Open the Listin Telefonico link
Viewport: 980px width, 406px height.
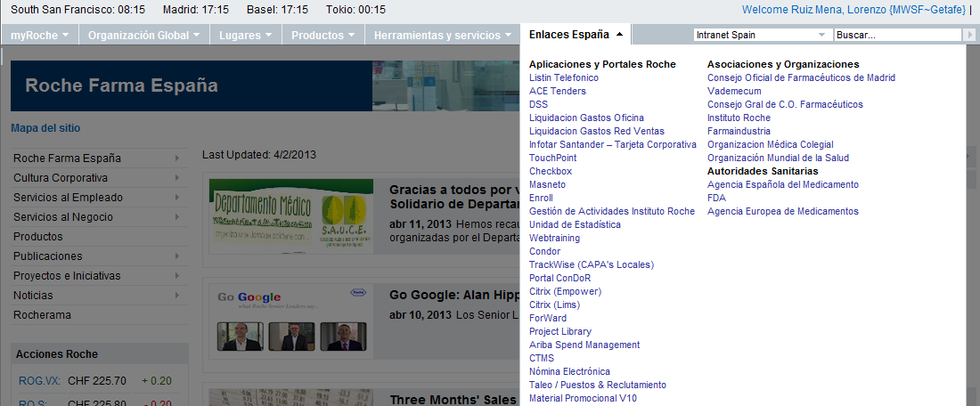click(x=563, y=77)
